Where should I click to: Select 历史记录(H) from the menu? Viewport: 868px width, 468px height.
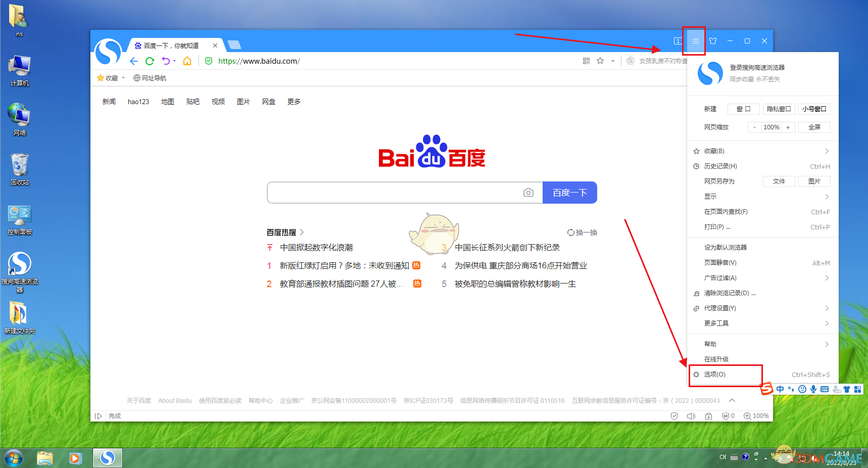point(720,166)
